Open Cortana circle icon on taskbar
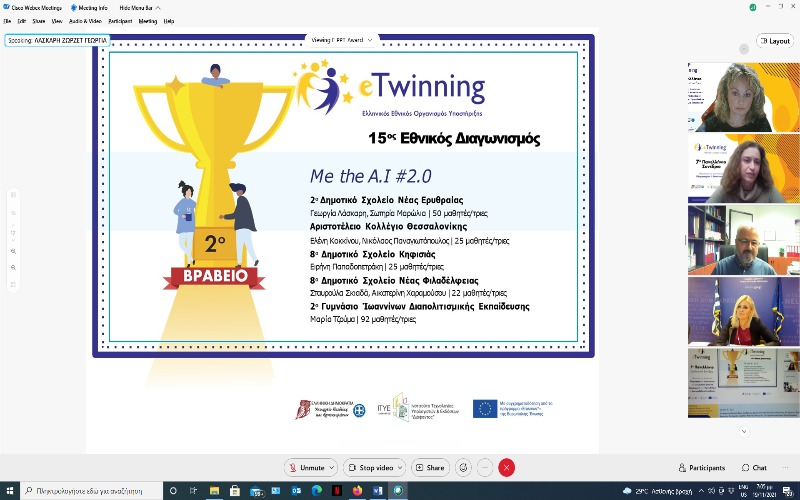Image resolution: width=800 pixels, height=500 pixels. (x=173, y=491)
